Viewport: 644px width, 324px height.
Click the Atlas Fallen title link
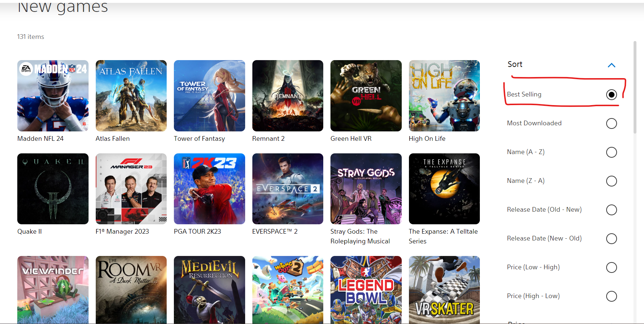pyautogui.click(x=113, y=139)
